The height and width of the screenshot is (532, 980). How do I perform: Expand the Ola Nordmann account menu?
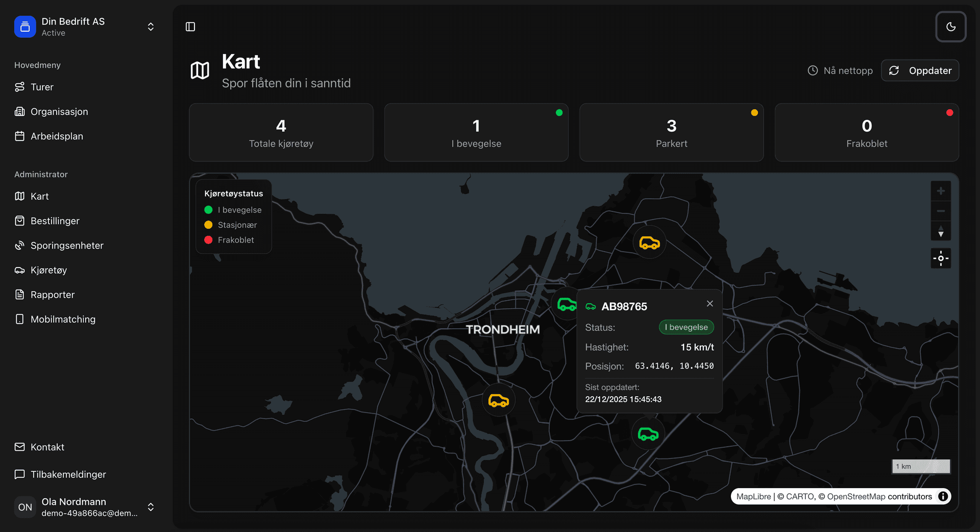tap(151, 507)
